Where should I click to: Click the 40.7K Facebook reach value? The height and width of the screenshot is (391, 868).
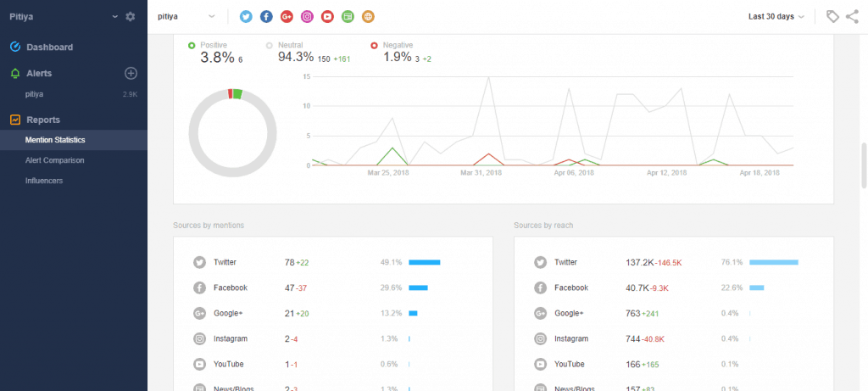[x=637, y=288]
